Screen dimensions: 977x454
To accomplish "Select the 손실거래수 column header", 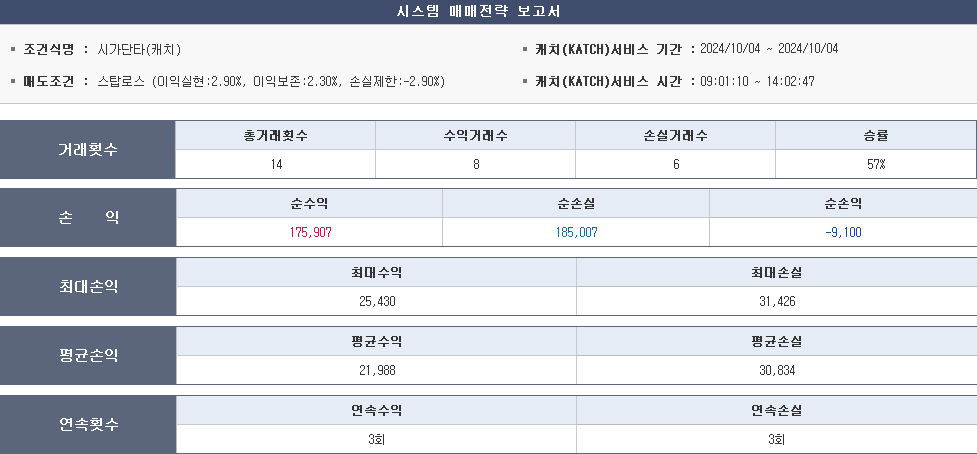I will click(676, 135).
